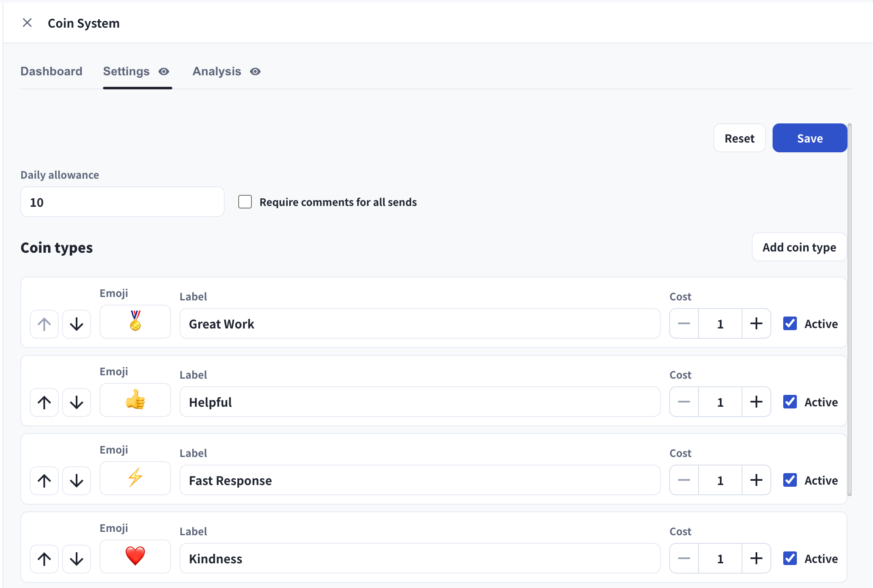Uncheck Active for Kindness
Viewport: 873px width, 588px height.
tap(790, 558)
